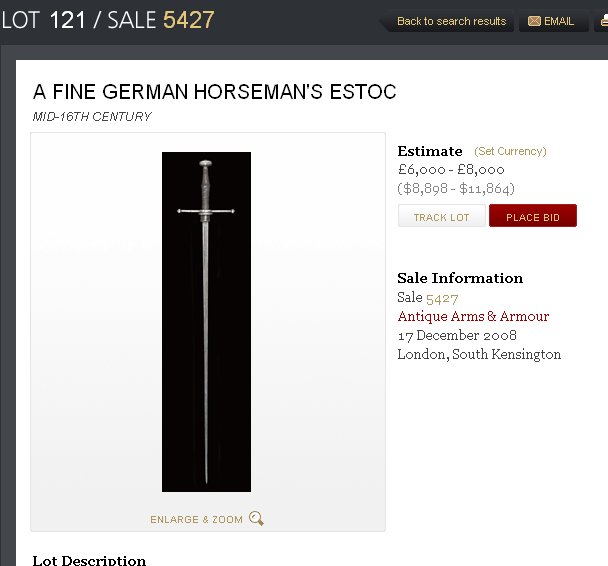This screenshot has height=566, width=608.
Task: Click the envelope icon beside EMAIL
Action: pyautogui.click(x=534, y=21)
